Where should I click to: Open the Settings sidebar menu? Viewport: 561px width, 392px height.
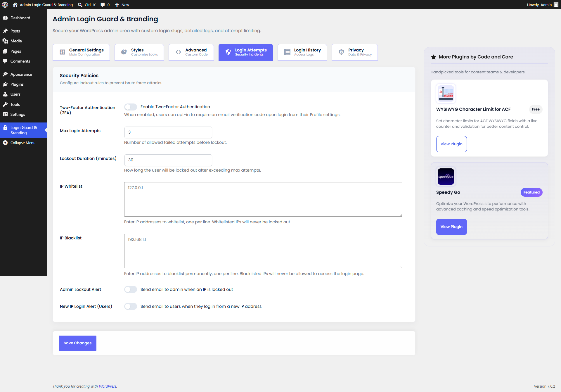23,114
